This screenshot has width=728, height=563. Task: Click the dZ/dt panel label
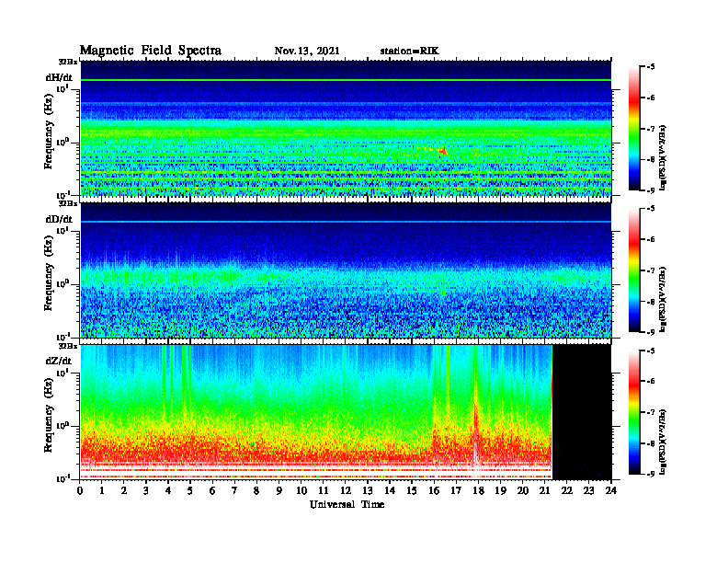point(59,362)
